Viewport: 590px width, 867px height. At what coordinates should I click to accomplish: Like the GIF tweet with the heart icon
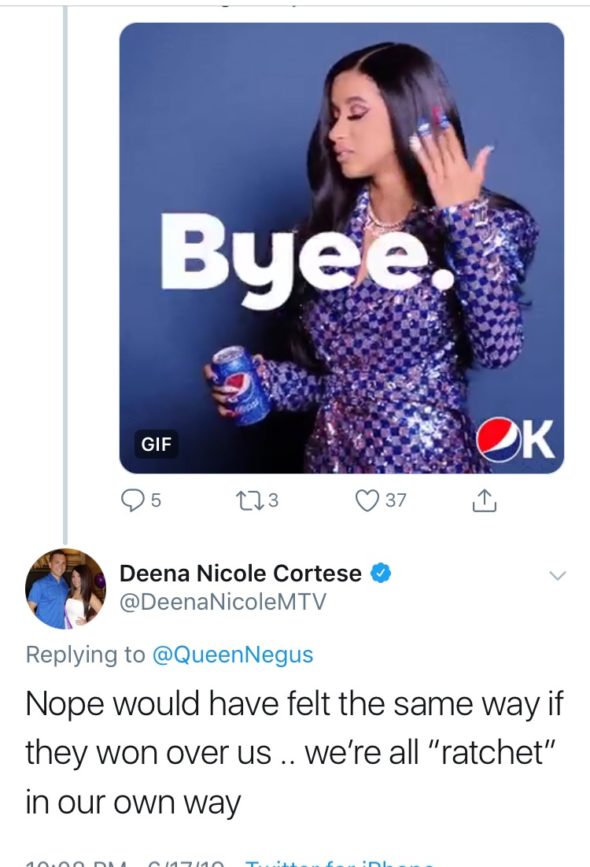point(366,500)
